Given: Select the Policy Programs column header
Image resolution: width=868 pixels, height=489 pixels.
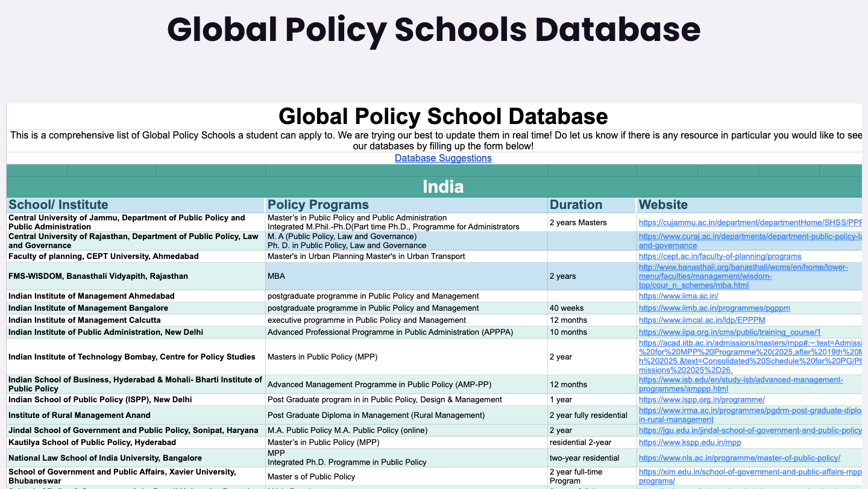Looking at the screenshot, I should pyautogui.click(x=406, y=205).
